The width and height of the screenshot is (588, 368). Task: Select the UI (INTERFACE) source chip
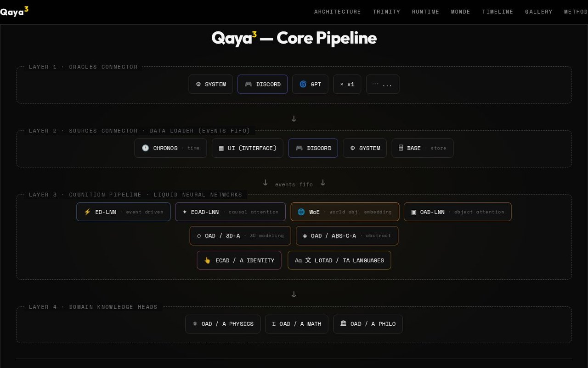point(248,148)
